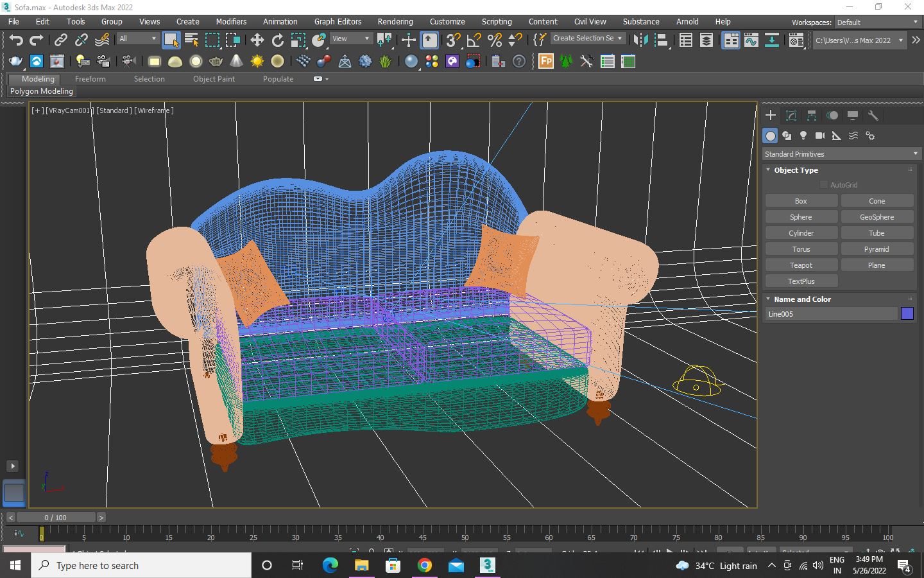Click the Lights category icon in Create panel

[803, 136]
